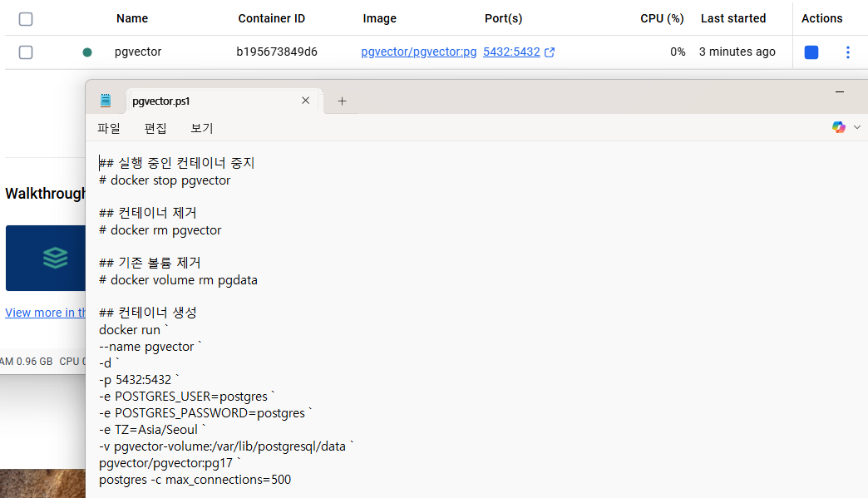
Task: Click the Actions column header
Action: pyautogui.click(x=821, y=18)
